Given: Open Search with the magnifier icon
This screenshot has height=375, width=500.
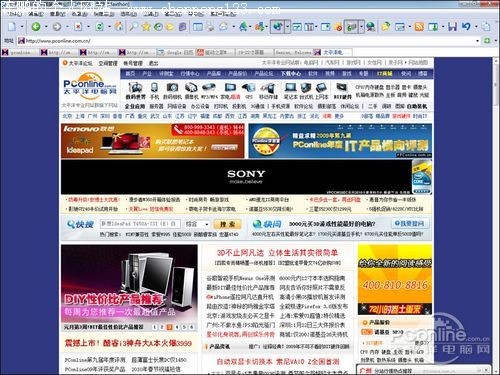Looking at the screenshot, I should pos(133,26).
